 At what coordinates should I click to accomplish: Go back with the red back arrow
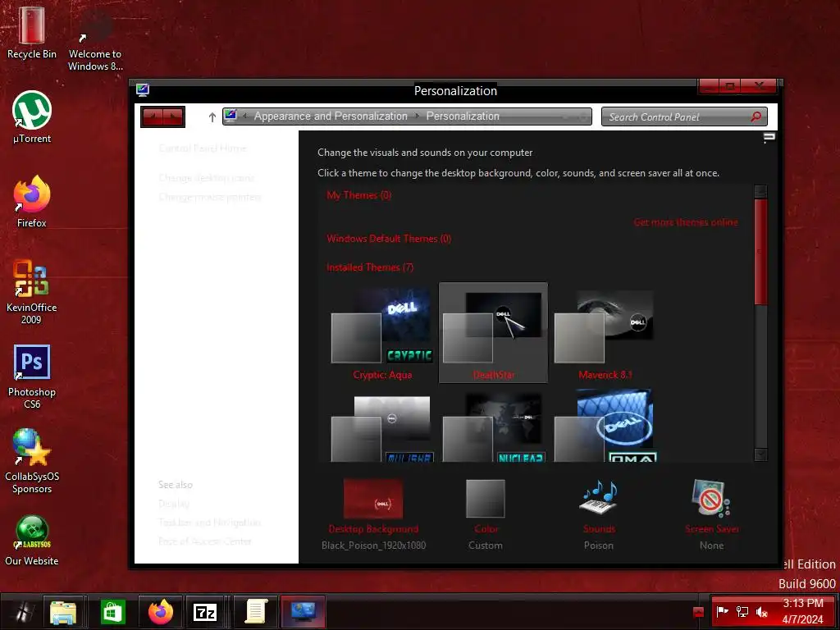pos(153,116)
